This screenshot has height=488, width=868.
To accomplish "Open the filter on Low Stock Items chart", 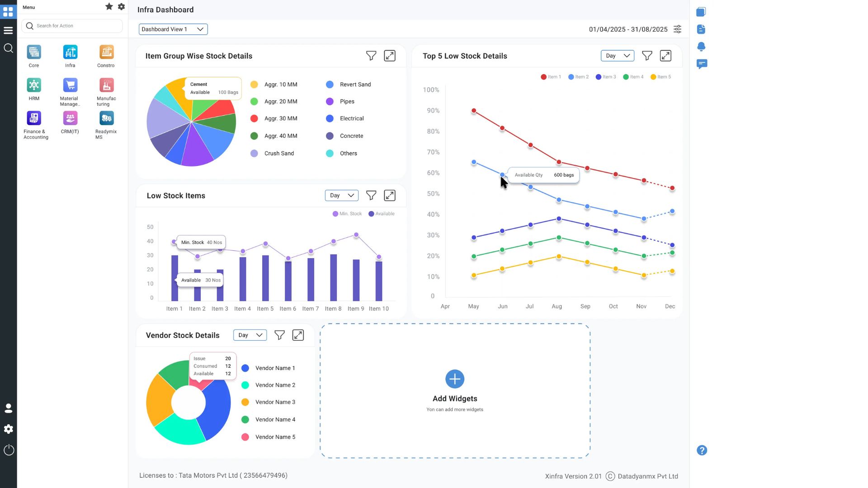I will [x=371, y=195].
